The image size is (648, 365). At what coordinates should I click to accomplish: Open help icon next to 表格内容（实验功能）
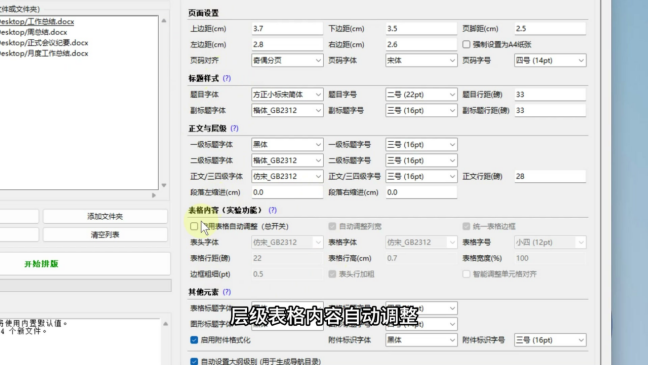click(x=272, y=210)
